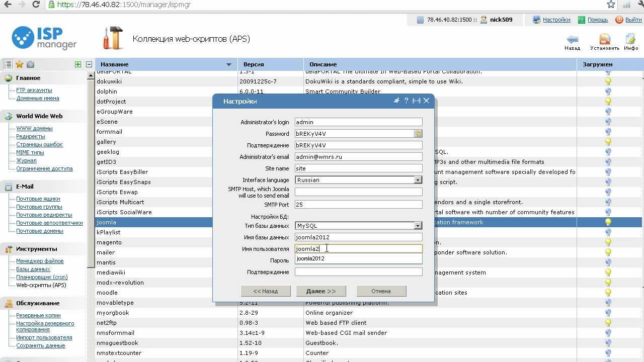The width and height of the screenshot is (644, 362).
Task: Click the resize-width icon in the dialog title bar
Action: click(x=416, y=101)
